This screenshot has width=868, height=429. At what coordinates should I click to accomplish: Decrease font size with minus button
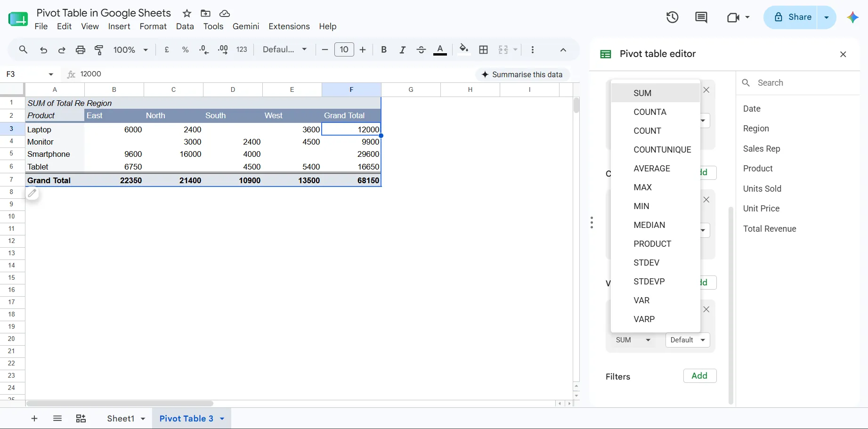tap(324, 49)
